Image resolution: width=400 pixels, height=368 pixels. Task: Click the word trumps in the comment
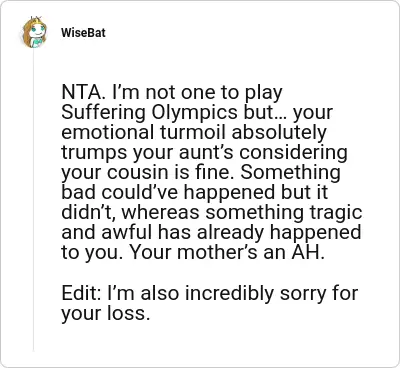[x=94, y=153]
